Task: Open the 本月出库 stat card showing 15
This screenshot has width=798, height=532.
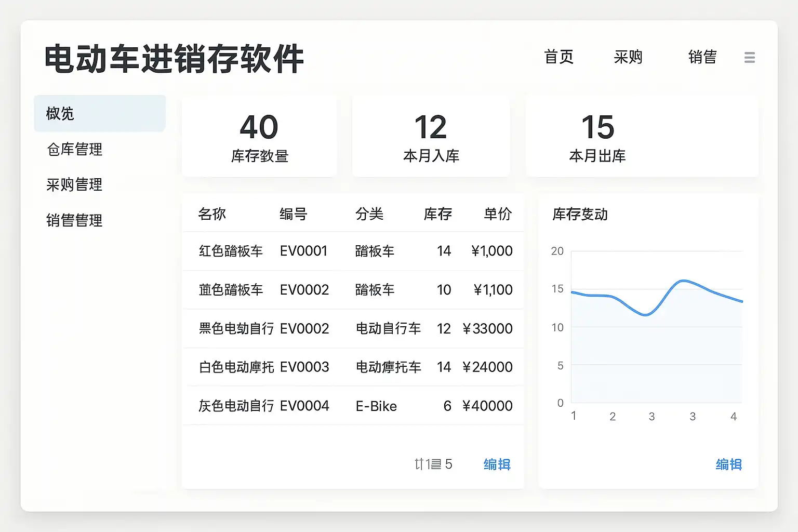Action: [x=642, y=137]
